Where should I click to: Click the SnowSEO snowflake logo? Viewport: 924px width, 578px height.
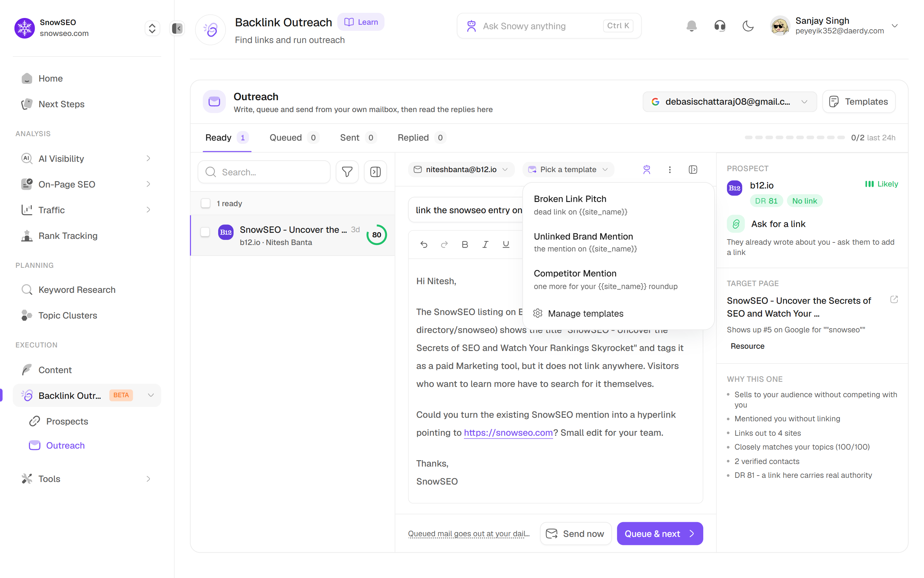25,28
